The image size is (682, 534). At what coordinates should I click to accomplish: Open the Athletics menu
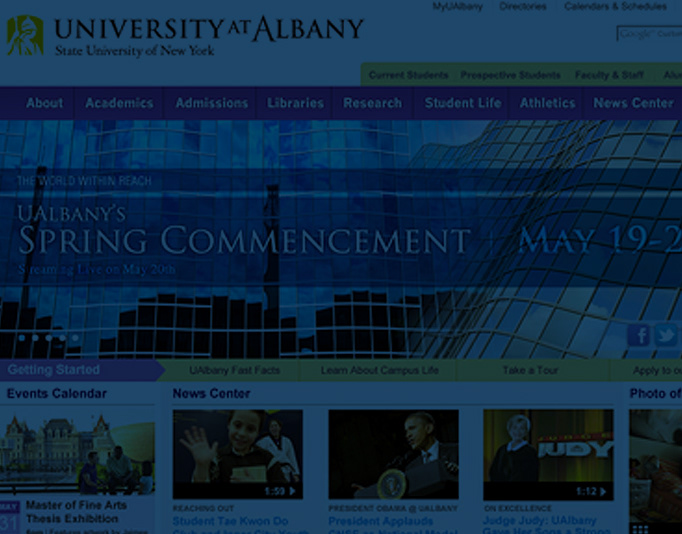point(548,103)
